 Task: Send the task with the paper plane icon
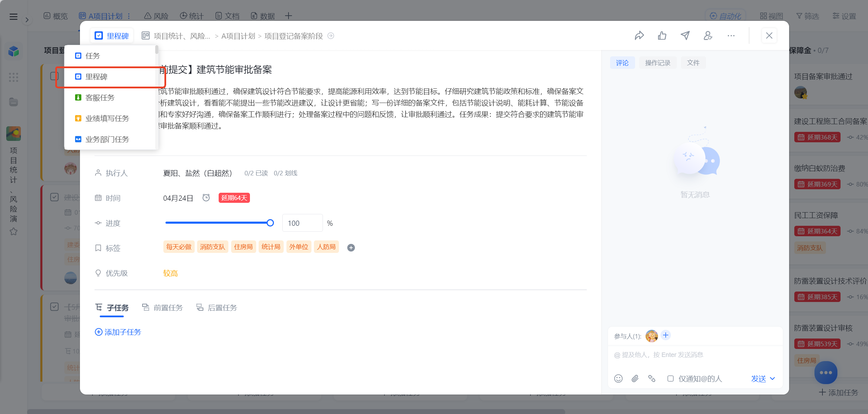click(x=685, y=35)
